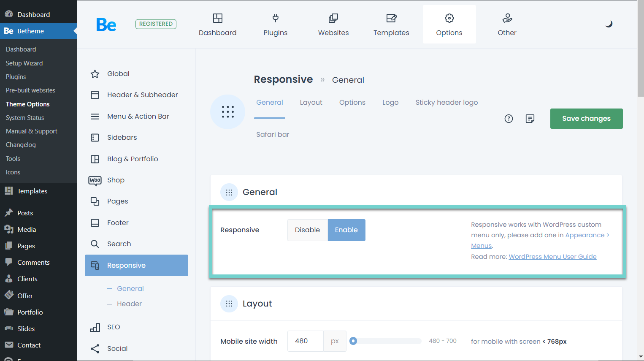This screenshot has width=644, height=361.
Task: Click the Sidebars panel icon
Action: (95, 138)
